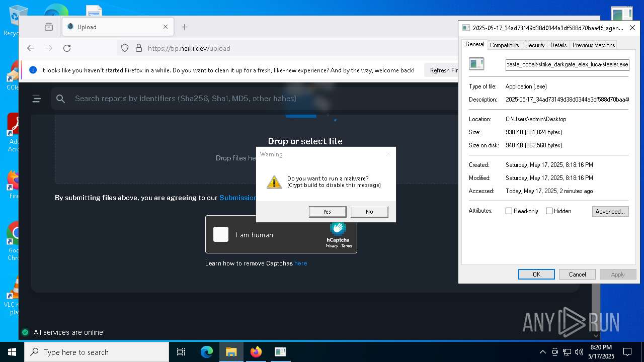Click the Drop or select file area
The height and width of the screenshot is (362, 644).
point(305,141)
